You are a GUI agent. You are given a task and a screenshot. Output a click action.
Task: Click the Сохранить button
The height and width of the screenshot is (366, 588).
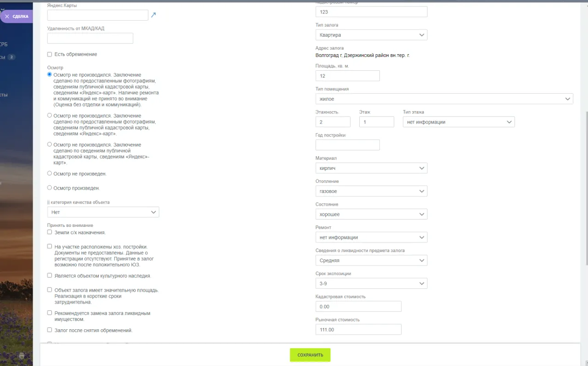[x=310, y=355]
